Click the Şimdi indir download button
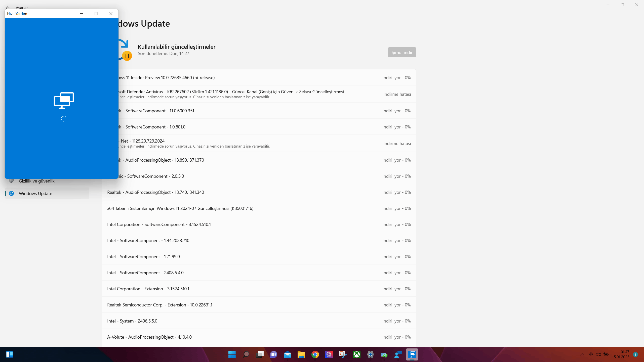 point(402,52)
